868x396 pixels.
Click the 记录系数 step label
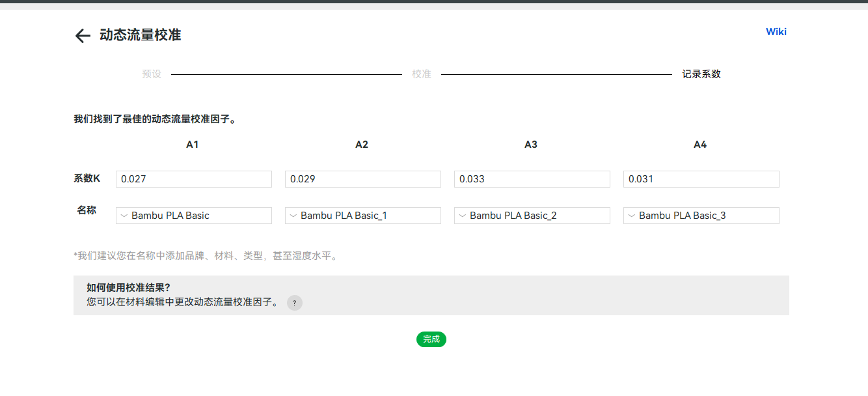701,74
